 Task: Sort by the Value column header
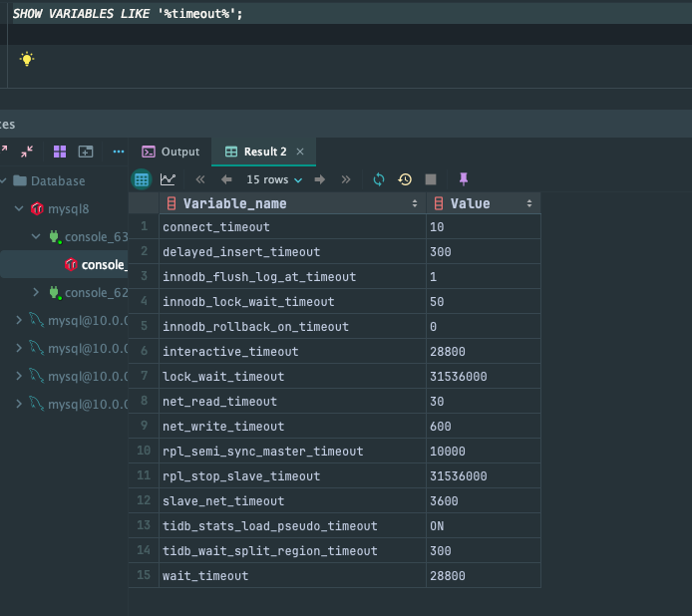[471, 203]
